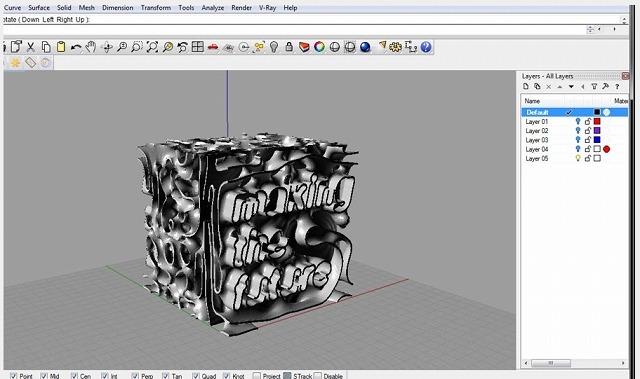Click the Options gear icon
Screen dimensions: 640x379
click(395, 47)
